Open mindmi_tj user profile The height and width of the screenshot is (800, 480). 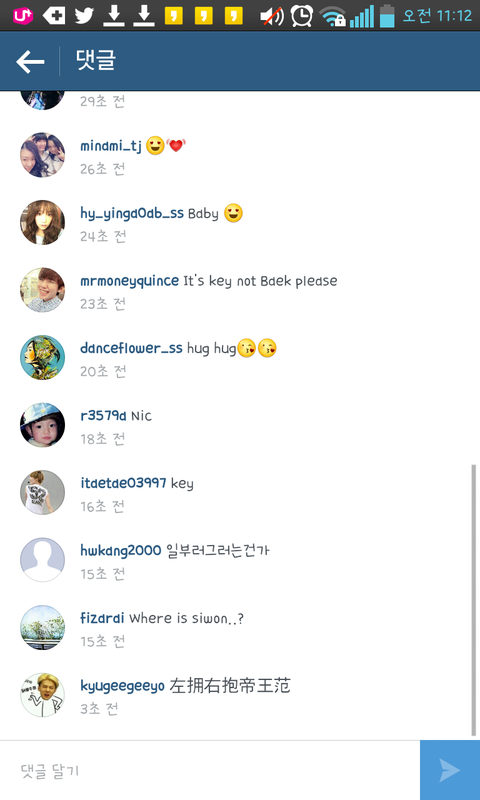(111, 146)
